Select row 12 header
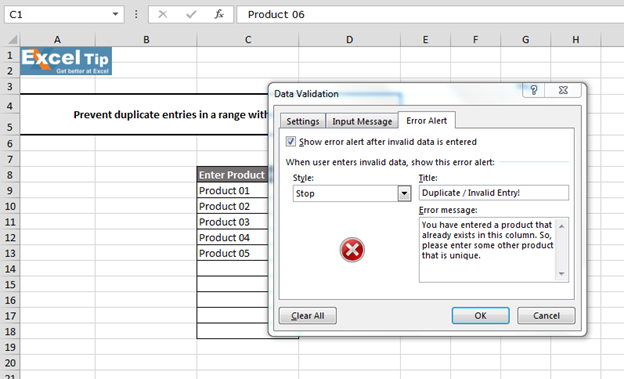 10,237
